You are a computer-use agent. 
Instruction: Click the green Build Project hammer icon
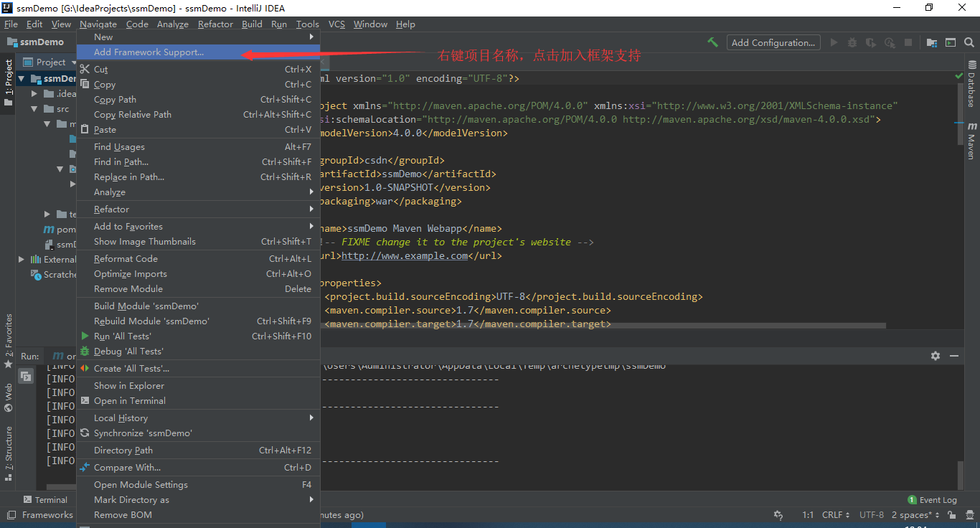point(712,42)
